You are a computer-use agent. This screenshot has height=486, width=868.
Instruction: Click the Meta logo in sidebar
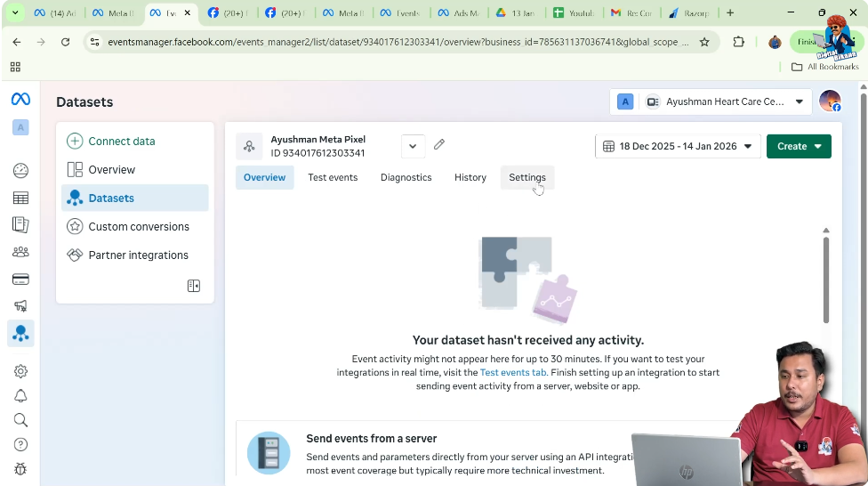pos(20,99)
